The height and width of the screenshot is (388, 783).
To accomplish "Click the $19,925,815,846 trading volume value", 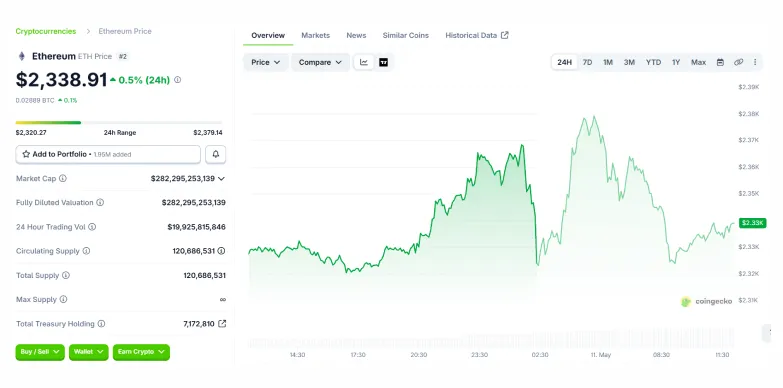I will (196, 227).
